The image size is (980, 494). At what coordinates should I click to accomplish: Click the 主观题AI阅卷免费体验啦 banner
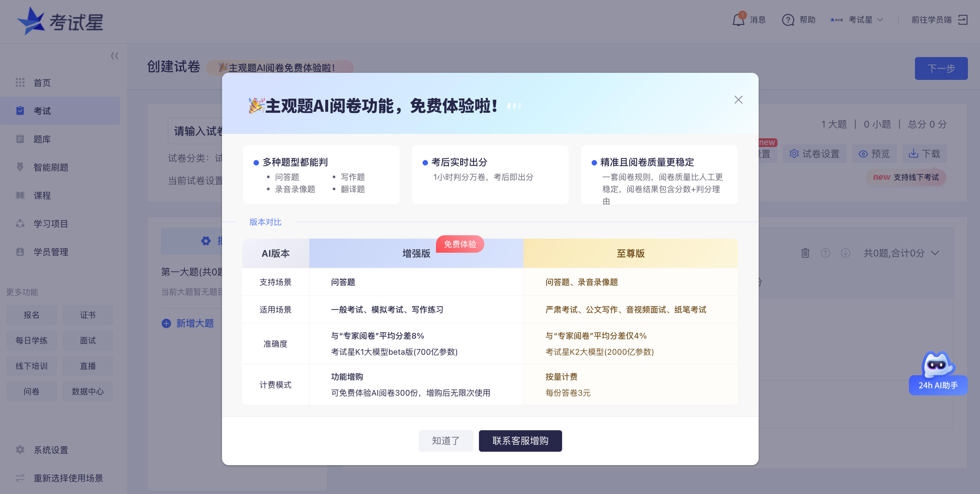pyautogui.click(x=279, y=68)
